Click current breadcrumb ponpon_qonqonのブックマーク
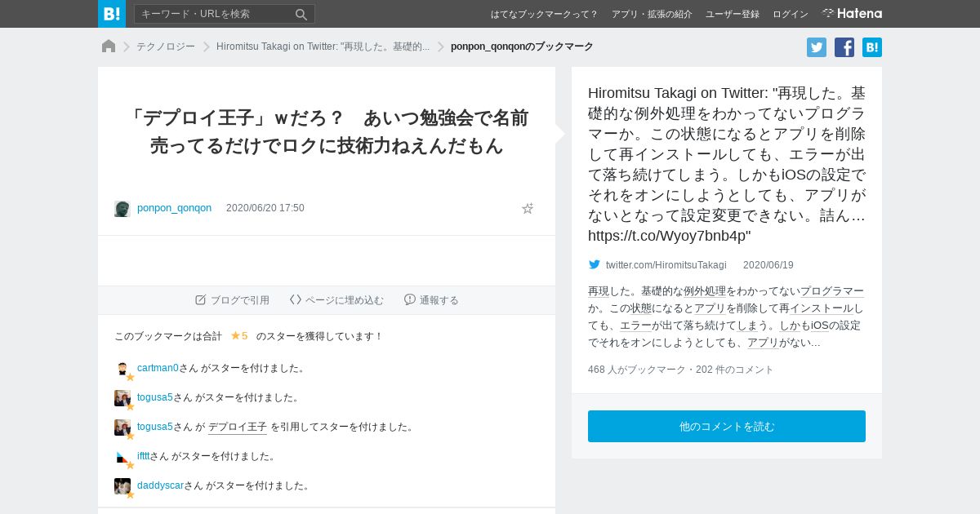This screenshot has height=514, width=980. (522, 47)
